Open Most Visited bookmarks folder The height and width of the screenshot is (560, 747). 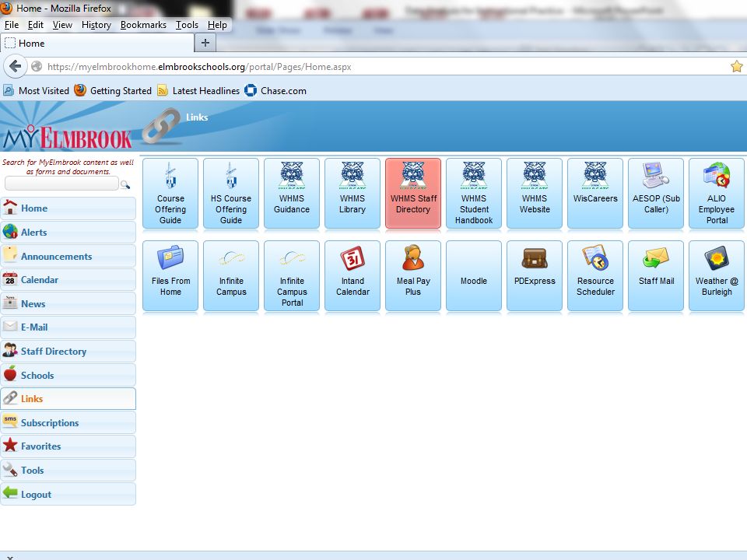coord(37,90)
